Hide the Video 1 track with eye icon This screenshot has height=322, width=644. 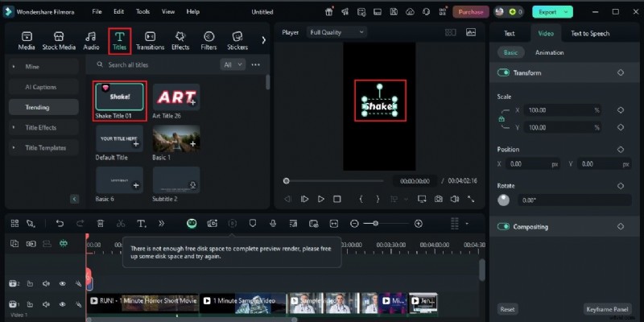[62, 304]
